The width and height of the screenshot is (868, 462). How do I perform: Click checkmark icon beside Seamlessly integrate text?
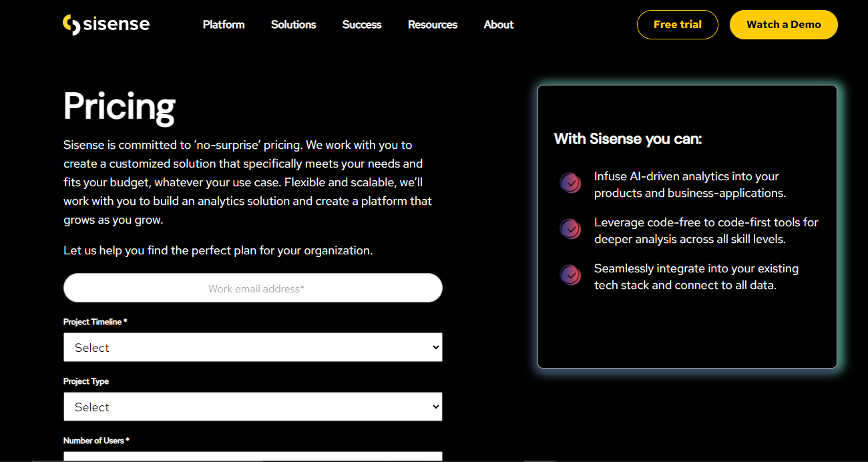570,275
